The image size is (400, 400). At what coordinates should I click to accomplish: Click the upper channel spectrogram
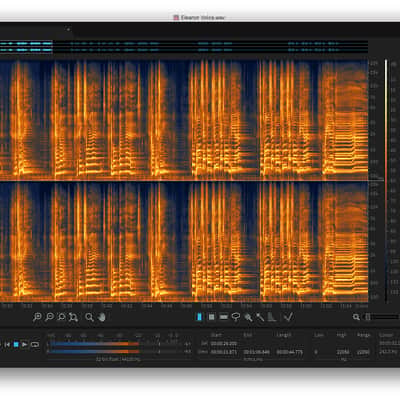(184, 119)
